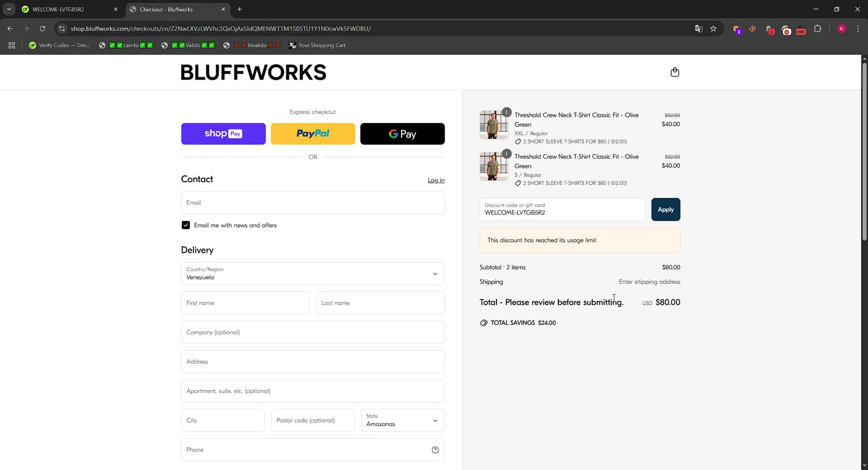This screenshot has width=868, height=470.
Task: Open the apps grid in bookmarks bar
Action: click(12, 45)
